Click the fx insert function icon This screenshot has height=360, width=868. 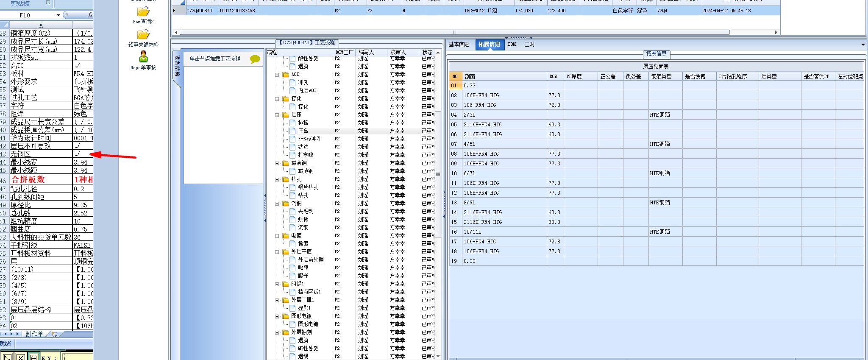(x=90, y=15)
